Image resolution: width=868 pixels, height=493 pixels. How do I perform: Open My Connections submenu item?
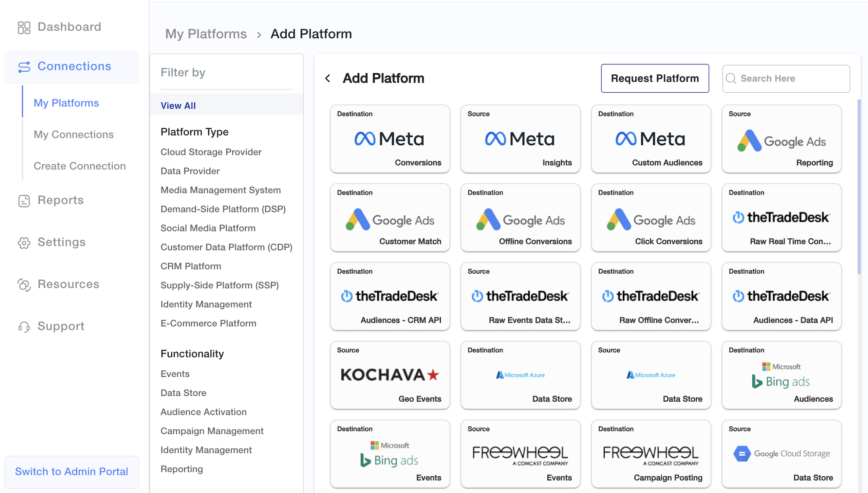tap(74, 134)
